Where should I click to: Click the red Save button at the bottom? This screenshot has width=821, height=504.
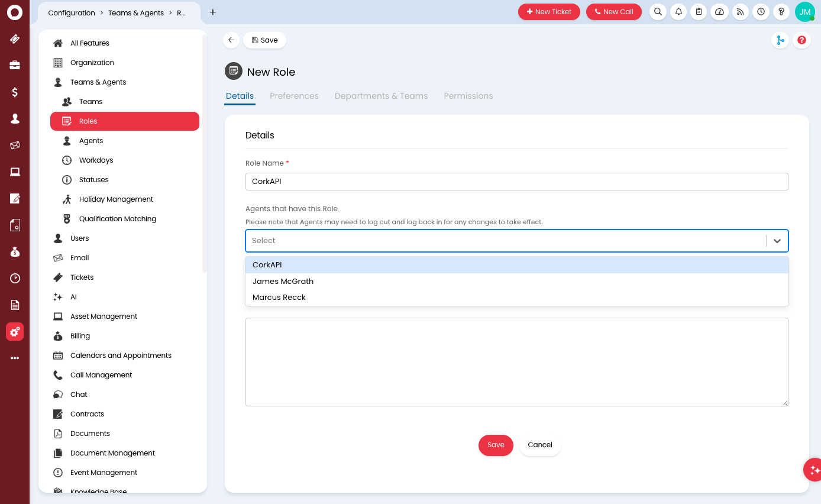[496, 445]
